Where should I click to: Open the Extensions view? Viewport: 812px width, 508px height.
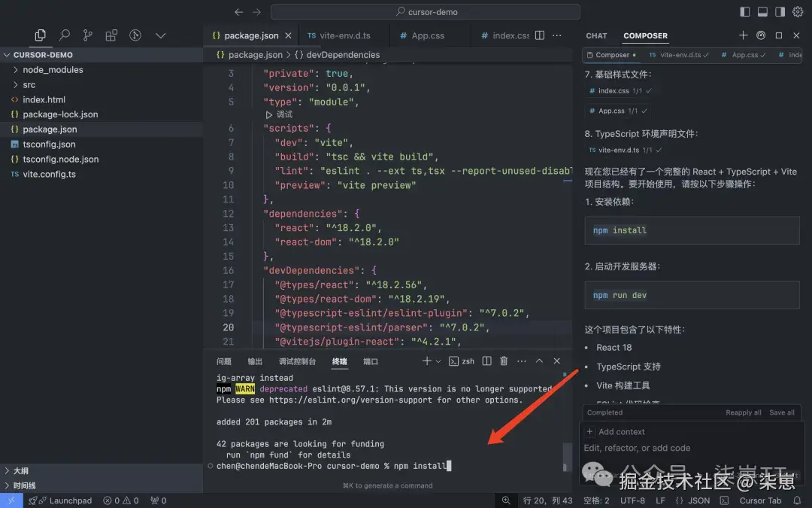tap(111, 35)
